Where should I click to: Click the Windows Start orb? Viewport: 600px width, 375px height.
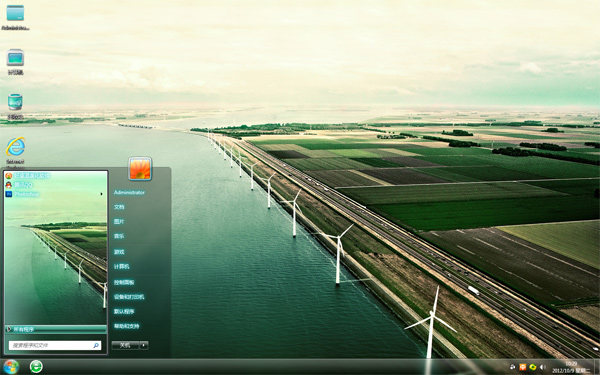(x=11, y=367)
